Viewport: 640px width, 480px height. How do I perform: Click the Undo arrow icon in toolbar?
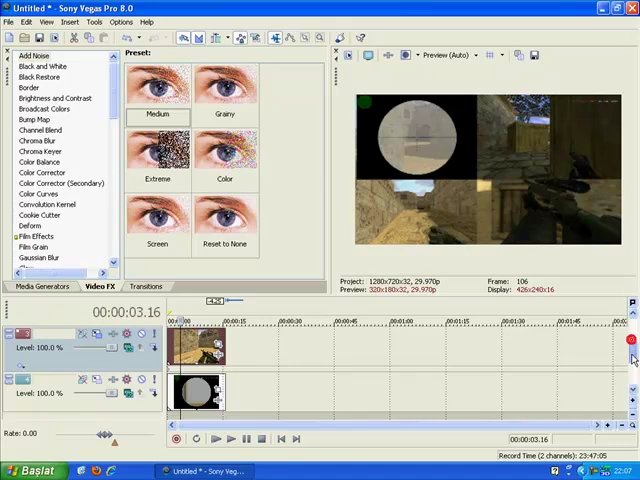pyautogui.click(x=127, y=38)
